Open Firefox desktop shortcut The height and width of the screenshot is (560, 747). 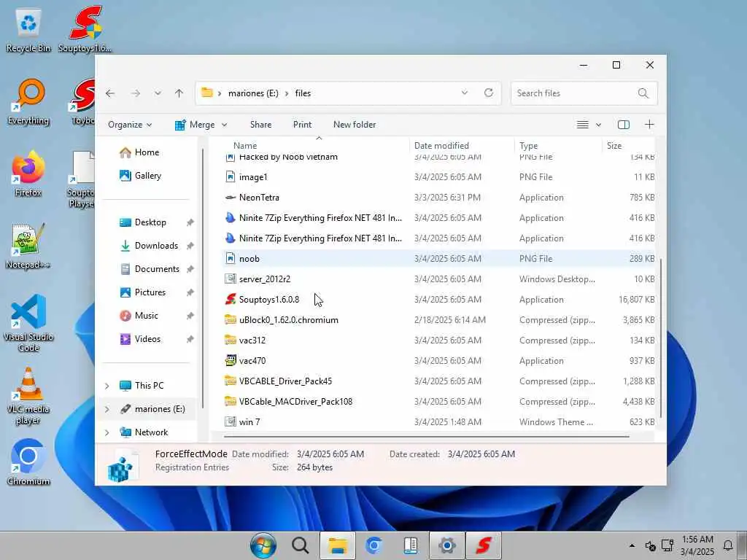click(28, 174)
